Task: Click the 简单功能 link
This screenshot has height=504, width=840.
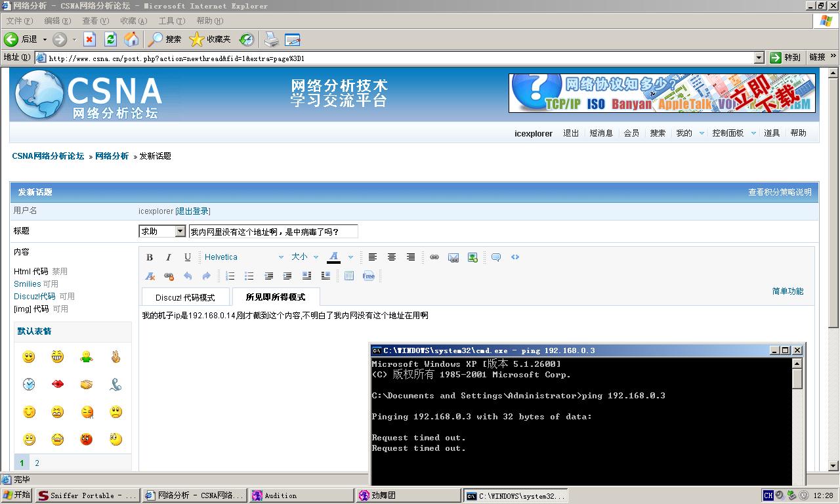Action: (x=787, y=291)
